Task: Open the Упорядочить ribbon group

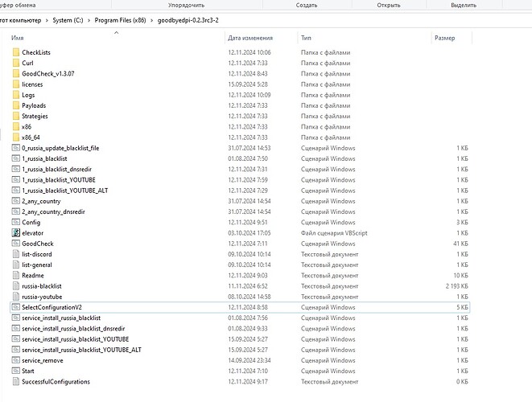Action: (186, 5)
